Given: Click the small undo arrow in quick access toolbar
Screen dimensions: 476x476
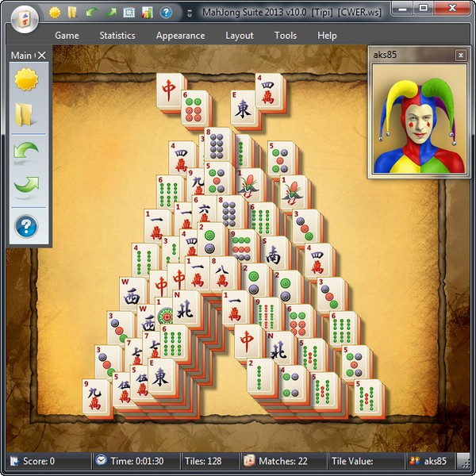Looking at the screenshot, I should [x=91, y=13].
